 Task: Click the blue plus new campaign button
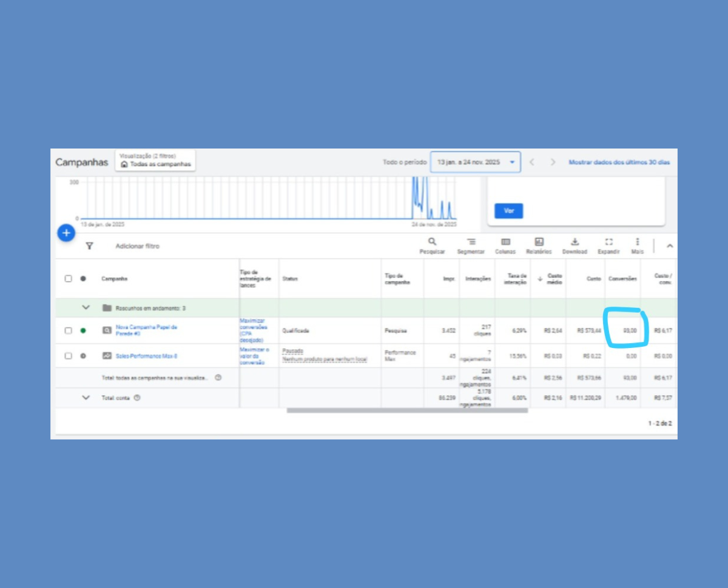66,233
